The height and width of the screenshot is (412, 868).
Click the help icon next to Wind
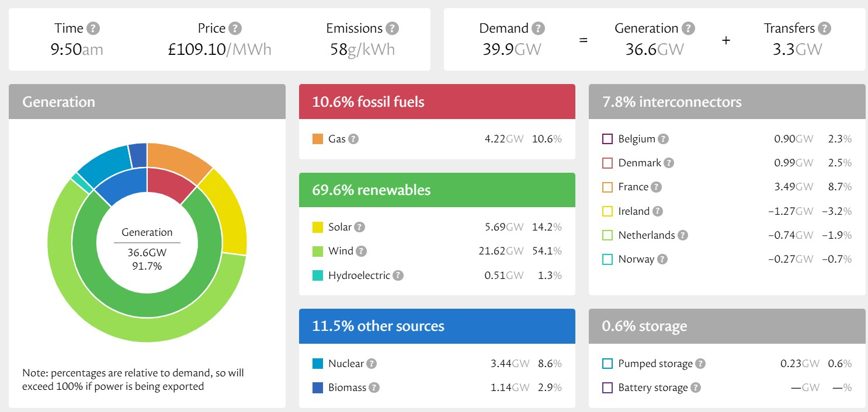[x=362, y=252]
